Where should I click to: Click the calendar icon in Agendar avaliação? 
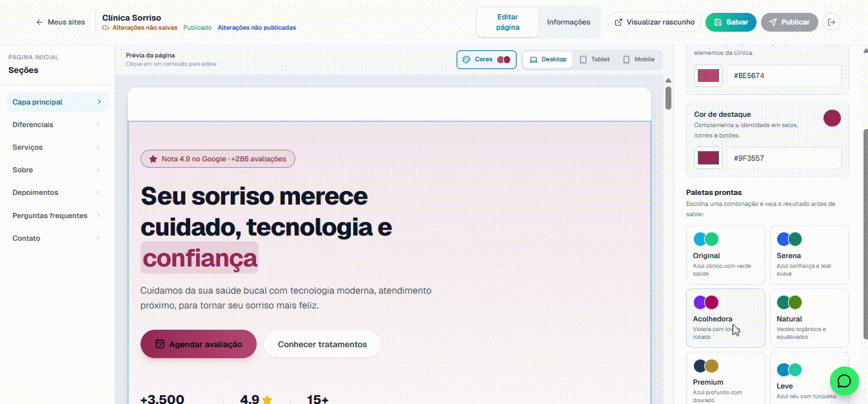point(160,344)
